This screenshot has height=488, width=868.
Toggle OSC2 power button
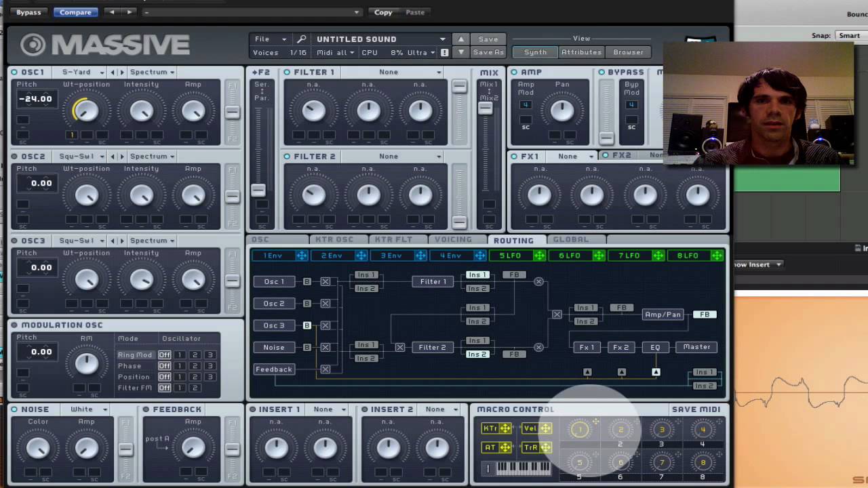(14, 157)
